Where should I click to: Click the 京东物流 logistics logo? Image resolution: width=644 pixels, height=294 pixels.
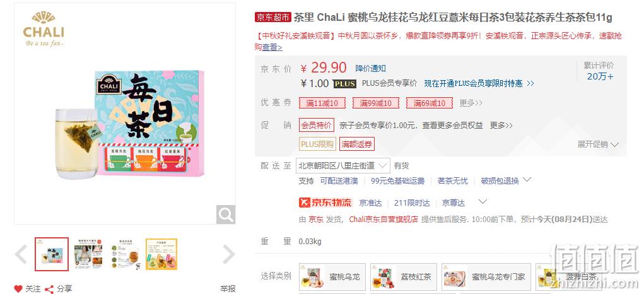click(325, 203)
